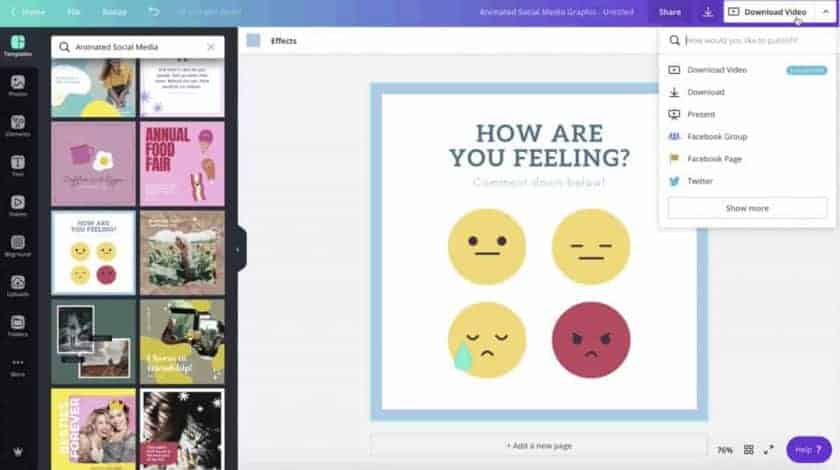Click the undo arrow in top bar
Viewport: 840px width, 470px height.
pos(154,11)
